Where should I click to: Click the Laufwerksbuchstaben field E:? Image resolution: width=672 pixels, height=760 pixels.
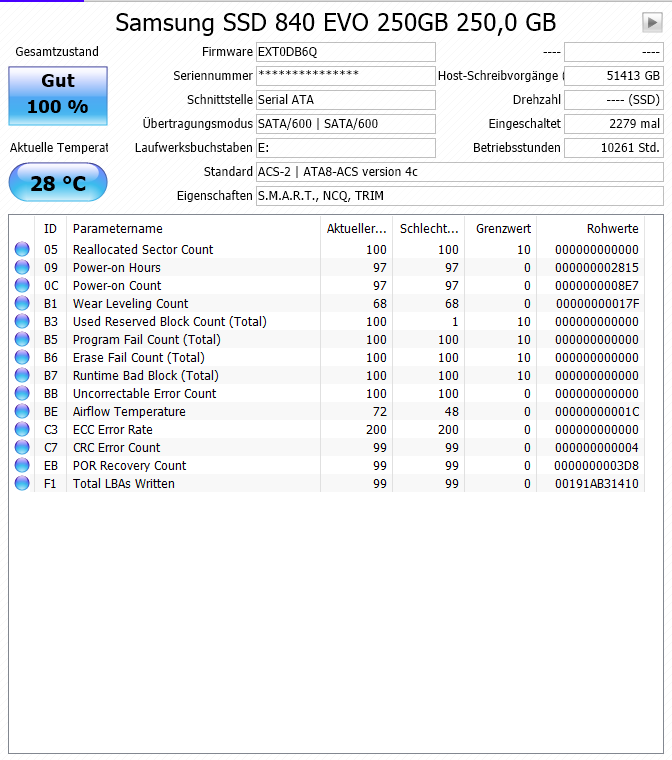coord(346,148)
